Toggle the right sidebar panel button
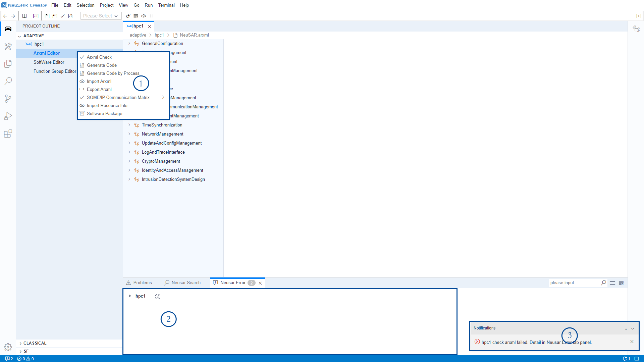The width and height of the screenshot is (644, 362). [x=639, y=16]
